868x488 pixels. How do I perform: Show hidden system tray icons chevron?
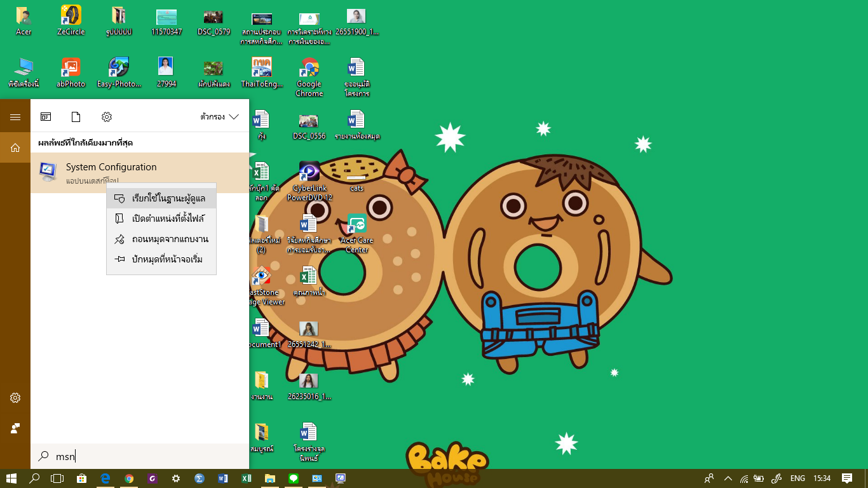click(728, 478)
